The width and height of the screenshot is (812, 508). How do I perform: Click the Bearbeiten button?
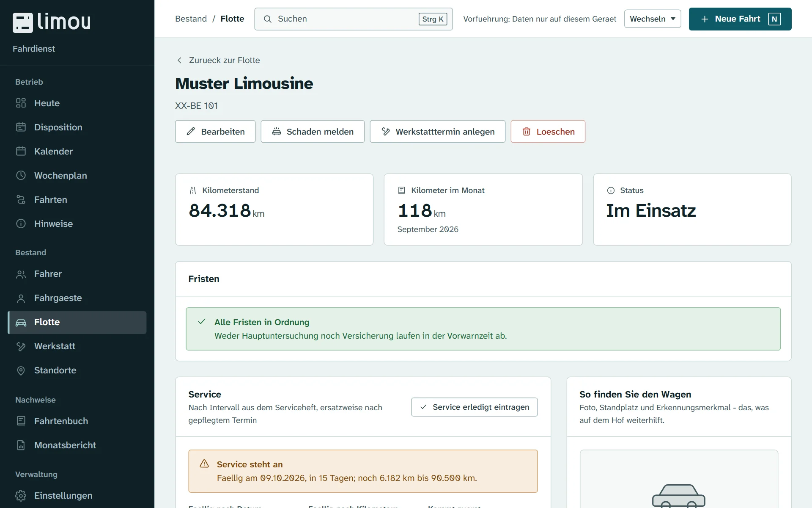215,132
